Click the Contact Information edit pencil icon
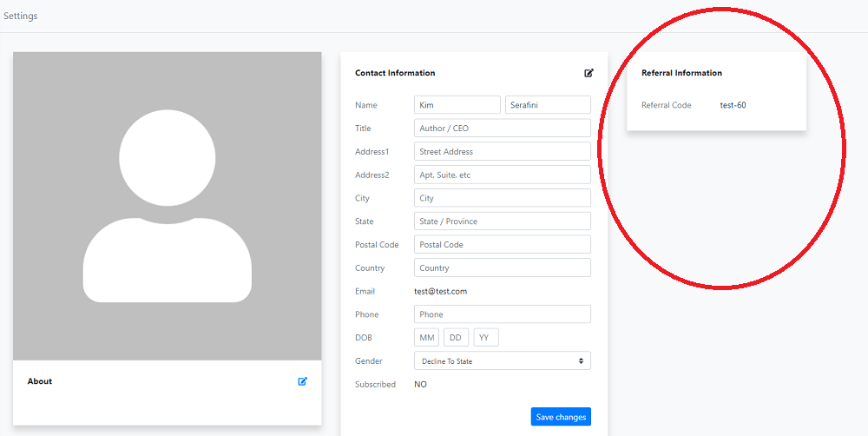The width and height of the screenshot is (868, 436). (589, 73)
